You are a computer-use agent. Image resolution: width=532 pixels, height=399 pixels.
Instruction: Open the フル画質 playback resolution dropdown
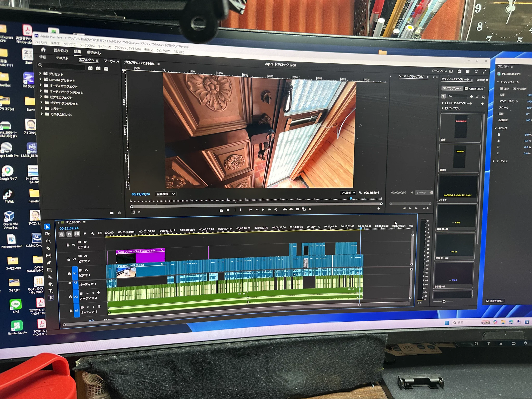pyautogui.click(x=348, y=193)
